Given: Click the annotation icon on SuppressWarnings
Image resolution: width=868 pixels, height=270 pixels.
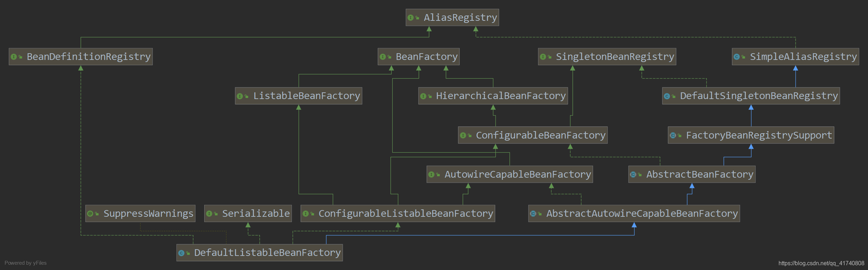Looking at the screenshot, I should click(x=90, y=214).
